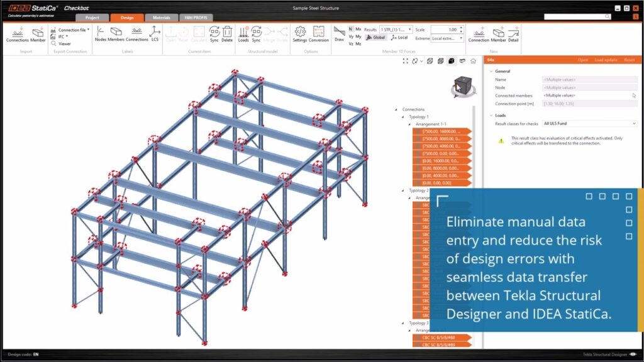Click Load update in orange header
644x362 pixels.
click(606, 60)
